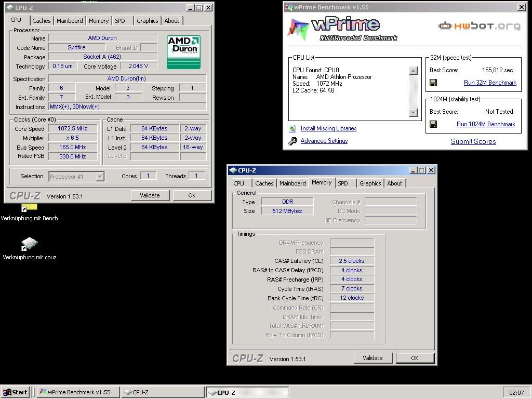Click the Package value Socket A (462)

[x=102, y=57]
